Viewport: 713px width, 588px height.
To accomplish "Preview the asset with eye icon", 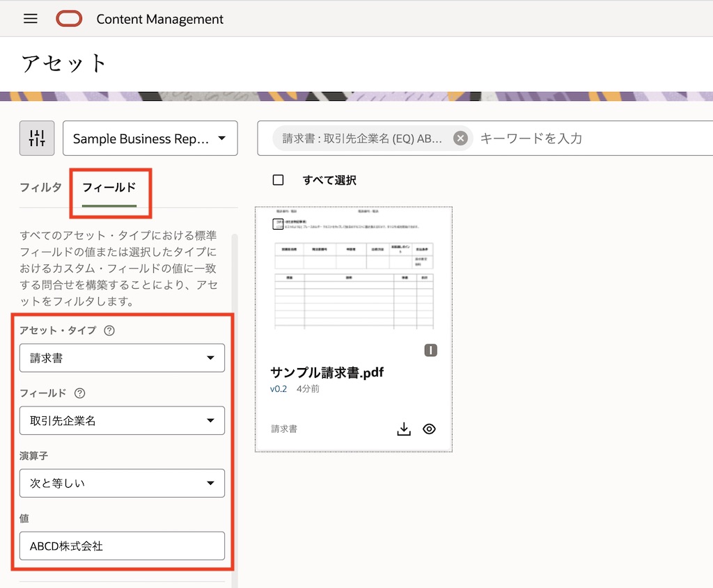I will 430,429.
